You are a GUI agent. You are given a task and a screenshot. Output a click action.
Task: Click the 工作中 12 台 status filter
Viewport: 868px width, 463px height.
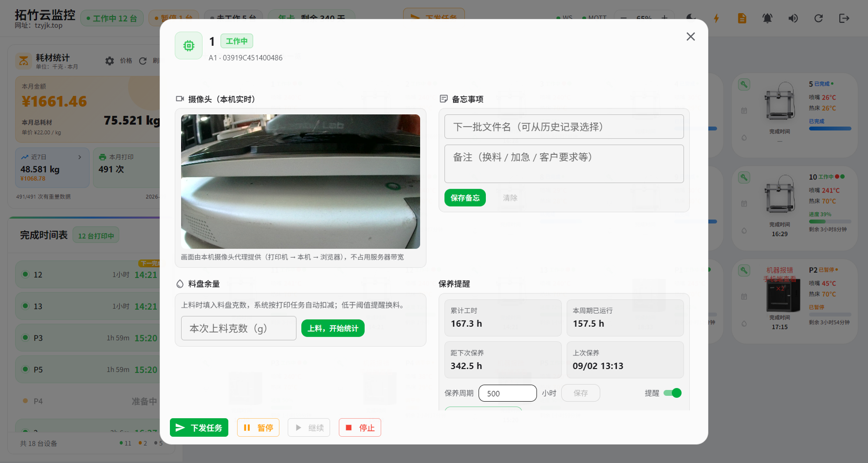click(x=112, y=18)
